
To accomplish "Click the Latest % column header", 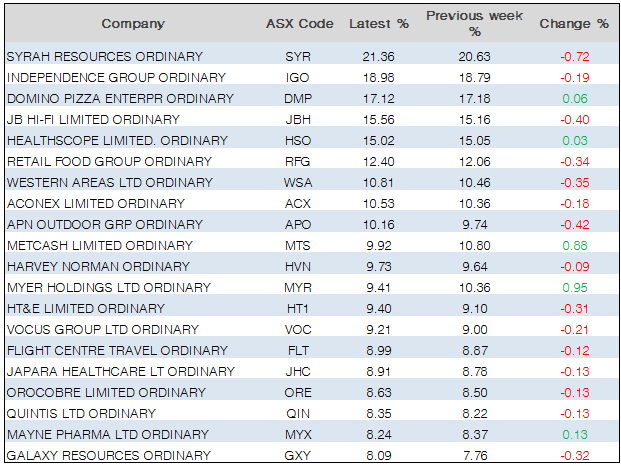I will pos(379,23).
